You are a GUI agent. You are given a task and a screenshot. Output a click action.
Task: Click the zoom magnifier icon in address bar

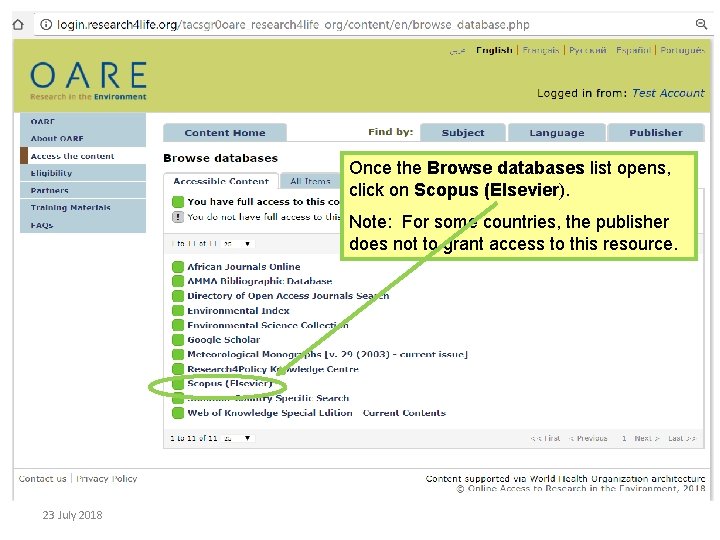tap(701, 24)
